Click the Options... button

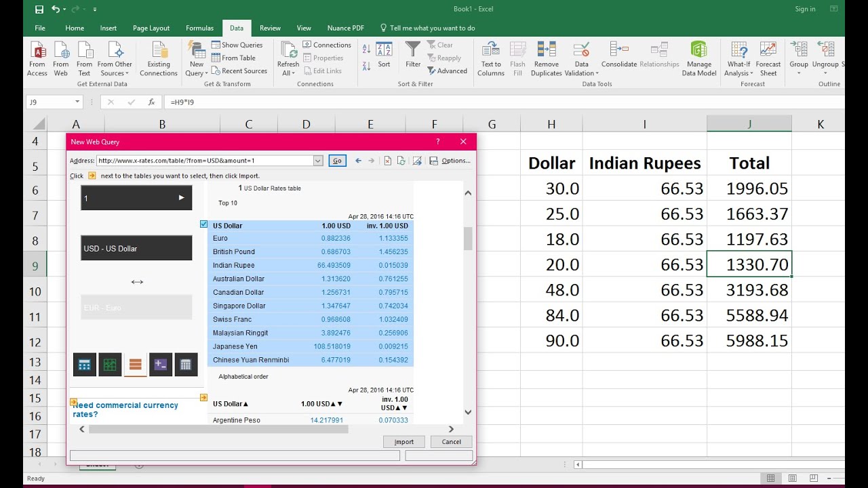point(456,161)
